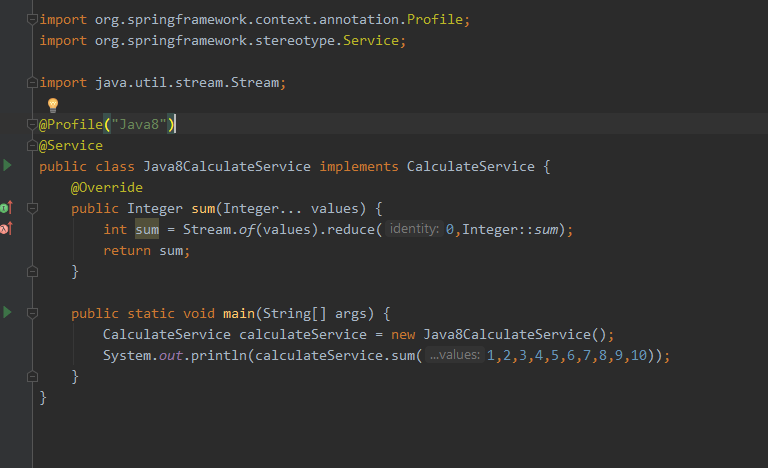This screenshot has height=468, width=768.
Task: Collapse the import block fold marker at Profile import
Action: click(32, 20)
